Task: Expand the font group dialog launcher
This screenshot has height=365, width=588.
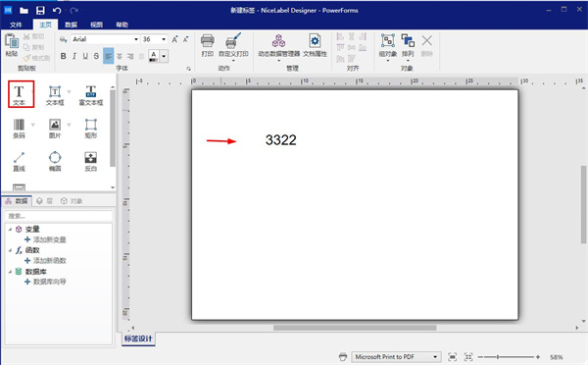Action: (x=188, y=69)
